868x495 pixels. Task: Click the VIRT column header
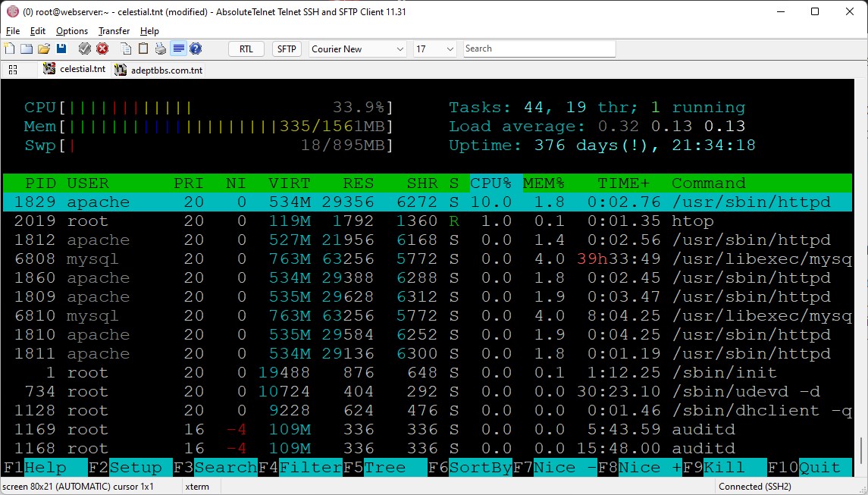[x=290, y=183]
